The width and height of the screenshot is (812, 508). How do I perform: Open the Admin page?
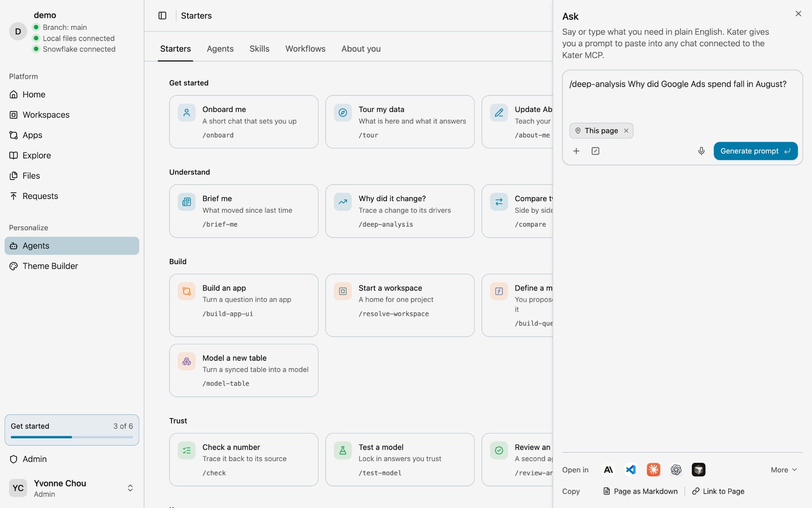[x=72, y=459]
